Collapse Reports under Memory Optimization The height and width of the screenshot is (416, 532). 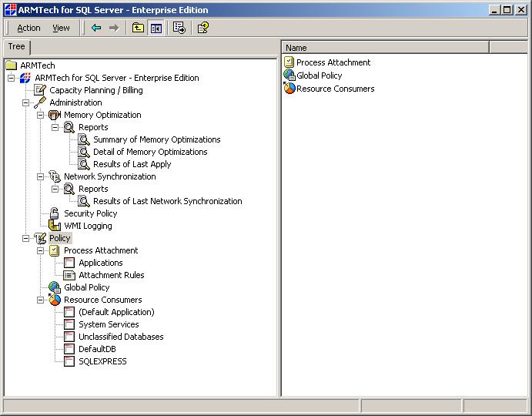point(55,127)
